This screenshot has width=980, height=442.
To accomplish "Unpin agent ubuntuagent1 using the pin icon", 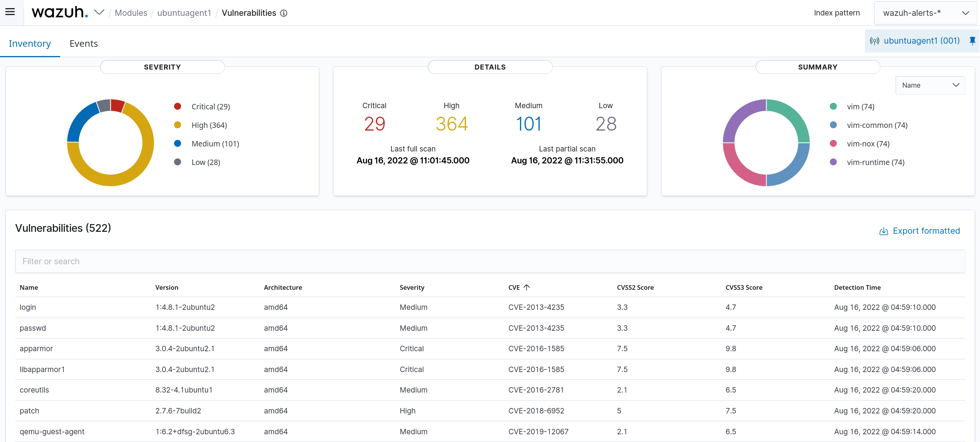I will click(x=972, y=41).
